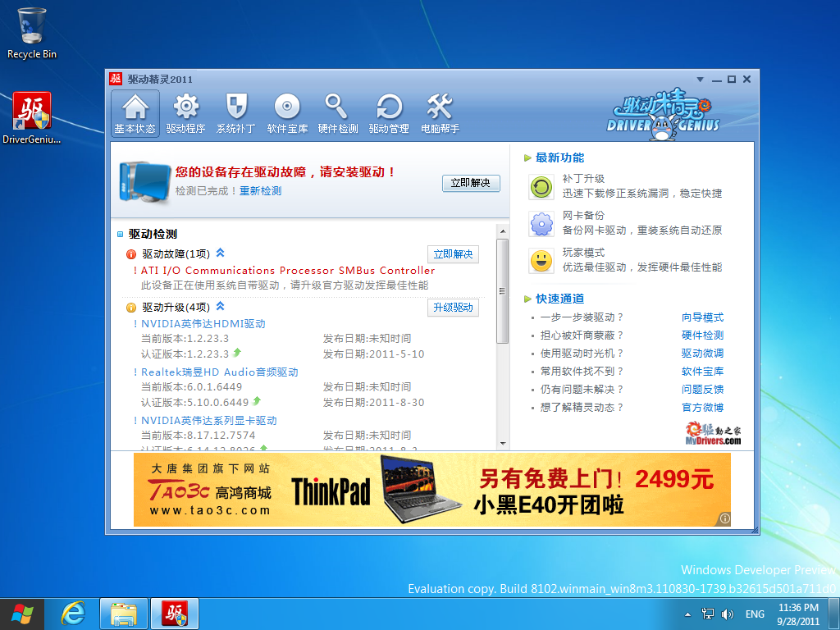Viewport: 840px width, 630px height.
Task: Select DriverGenius desktop shortcut
Action: [32, 118]
